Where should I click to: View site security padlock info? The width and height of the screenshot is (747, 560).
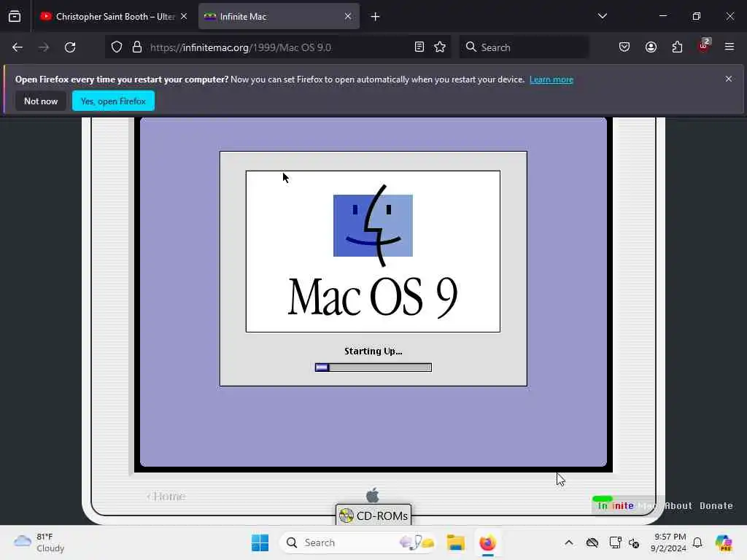[137, 47]
